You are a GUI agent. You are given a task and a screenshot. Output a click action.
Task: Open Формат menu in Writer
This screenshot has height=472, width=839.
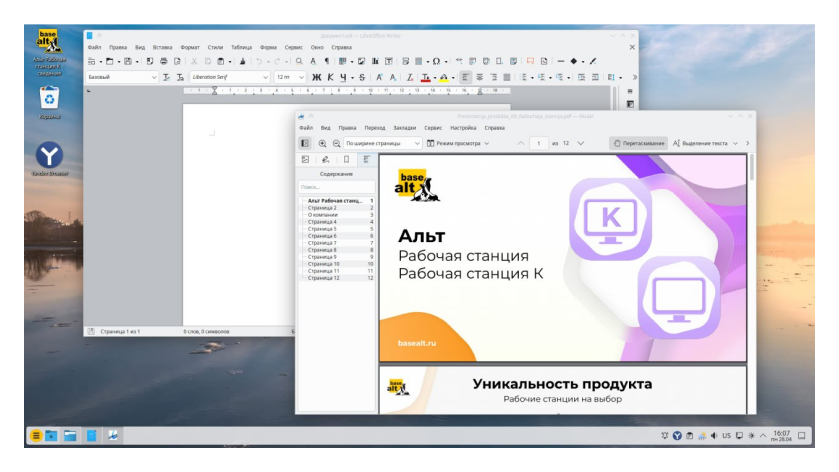[x=190, y=47]
